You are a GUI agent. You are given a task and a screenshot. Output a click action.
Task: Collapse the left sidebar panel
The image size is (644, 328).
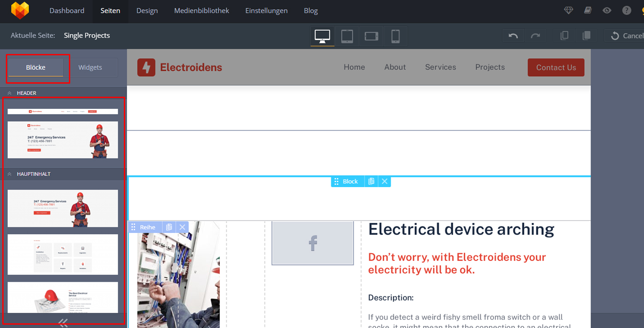point(63,322)
